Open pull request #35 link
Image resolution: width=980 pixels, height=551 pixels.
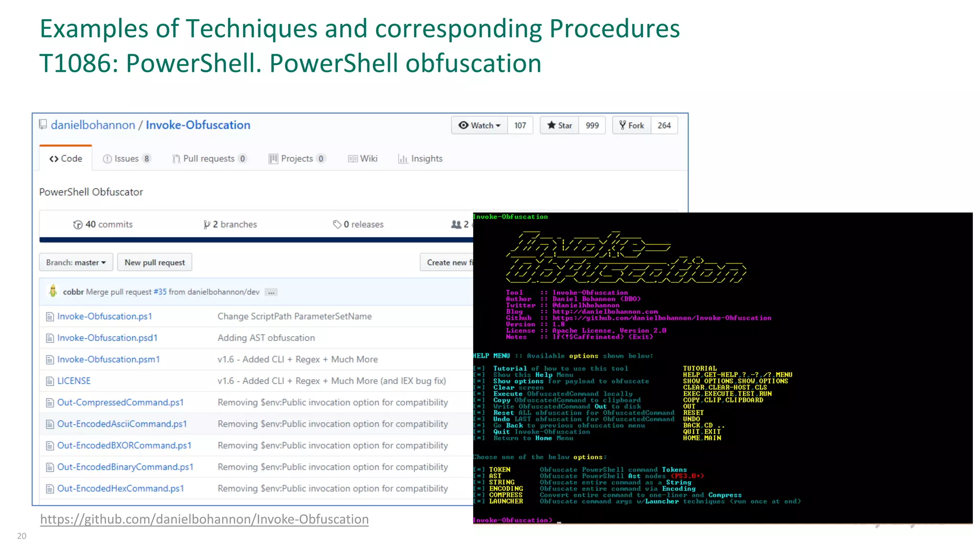pos(160,292)
